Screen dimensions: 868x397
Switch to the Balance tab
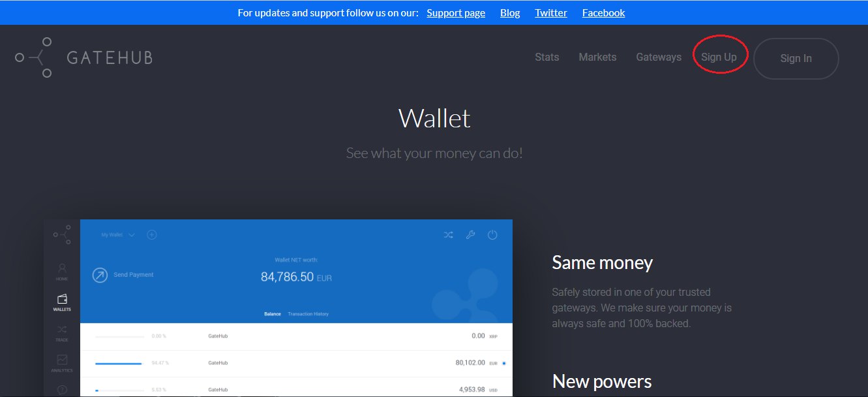[x=273, y=314]
